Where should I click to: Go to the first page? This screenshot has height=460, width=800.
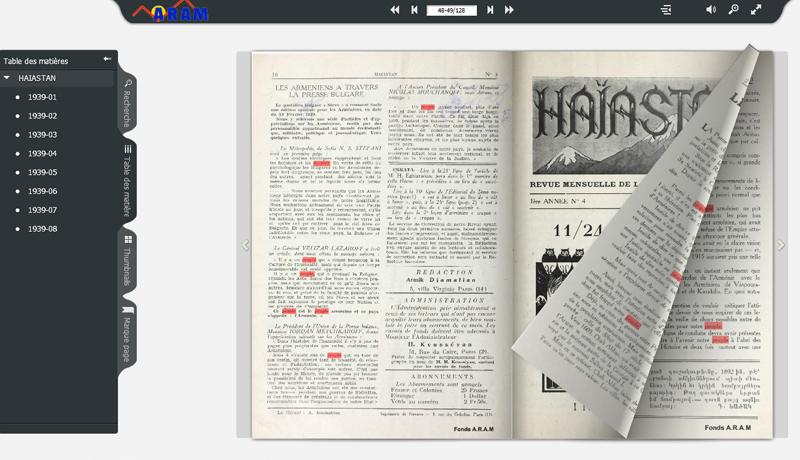point(395,10)
